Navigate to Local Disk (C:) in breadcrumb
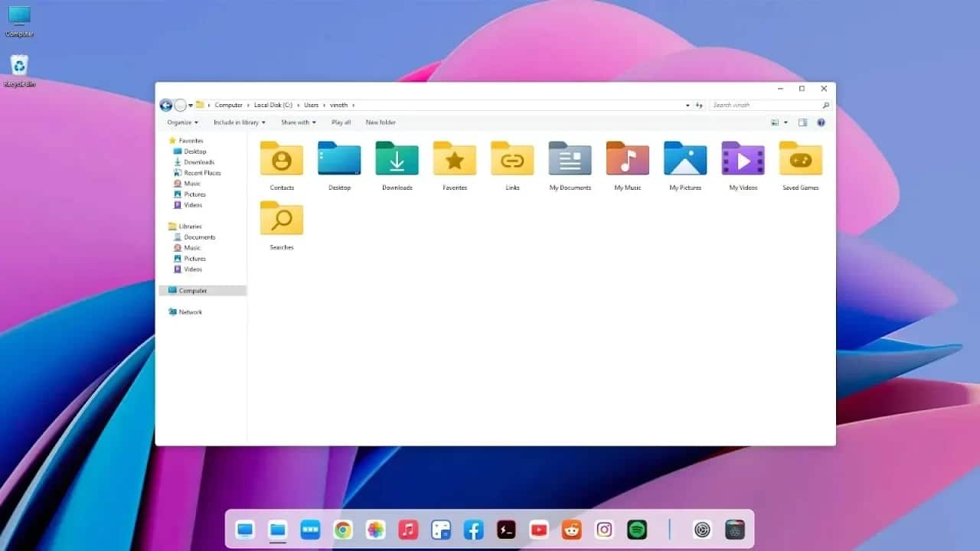980x551 pixels. tap(273, 106)
